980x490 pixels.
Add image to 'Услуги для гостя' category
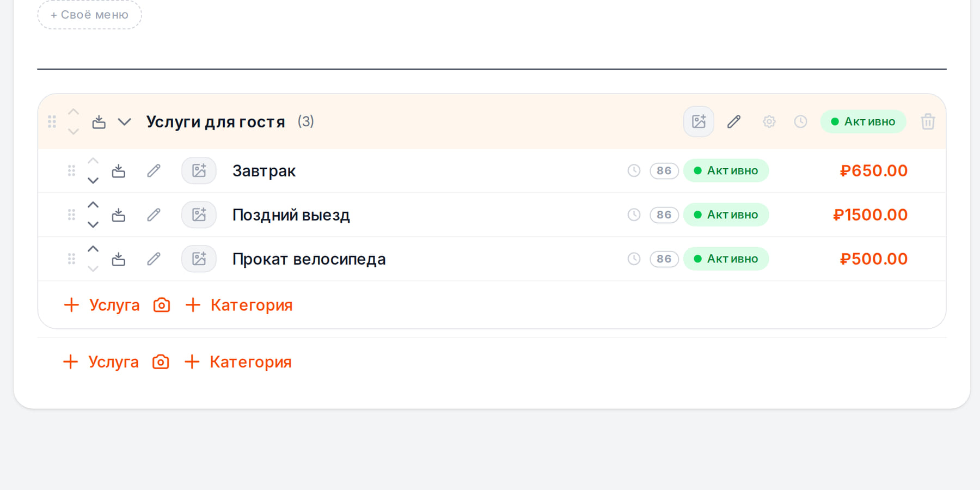[699, 121]
